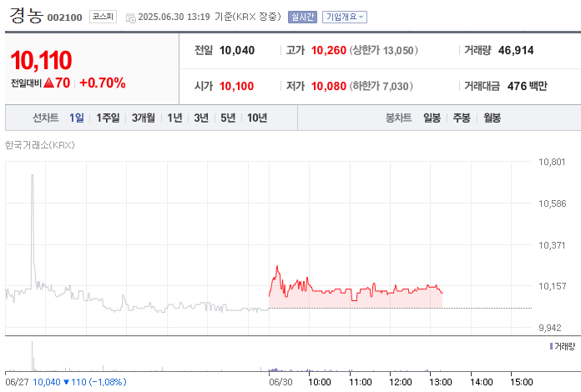The width and height of the screenshot is (581, 392).
Task: Click the 10:00 time axis label
Action: point(320,382)
